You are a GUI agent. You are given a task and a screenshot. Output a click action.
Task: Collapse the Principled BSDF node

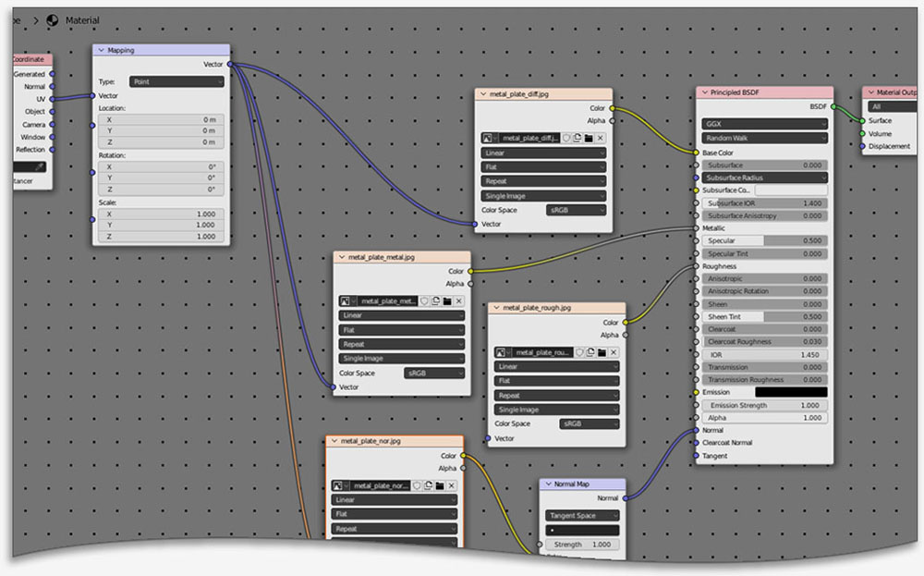[x=703, y=92]
